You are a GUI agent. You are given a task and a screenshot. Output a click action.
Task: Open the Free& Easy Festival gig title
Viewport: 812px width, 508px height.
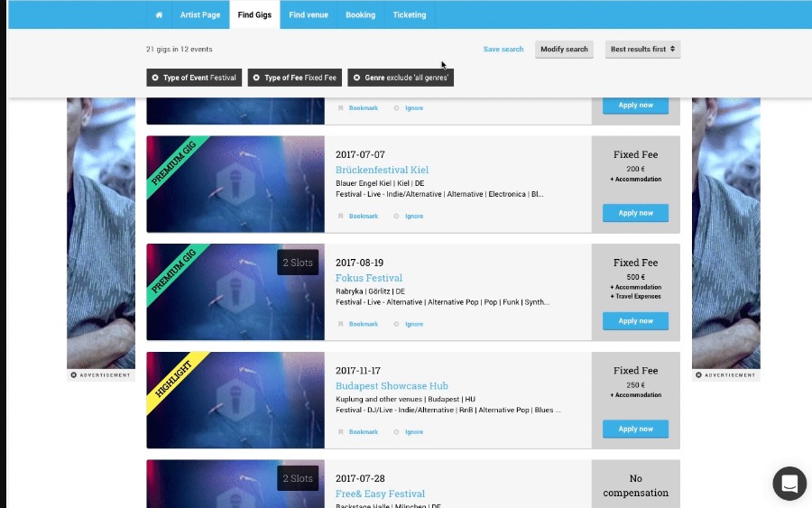click(x=380, y=494)
